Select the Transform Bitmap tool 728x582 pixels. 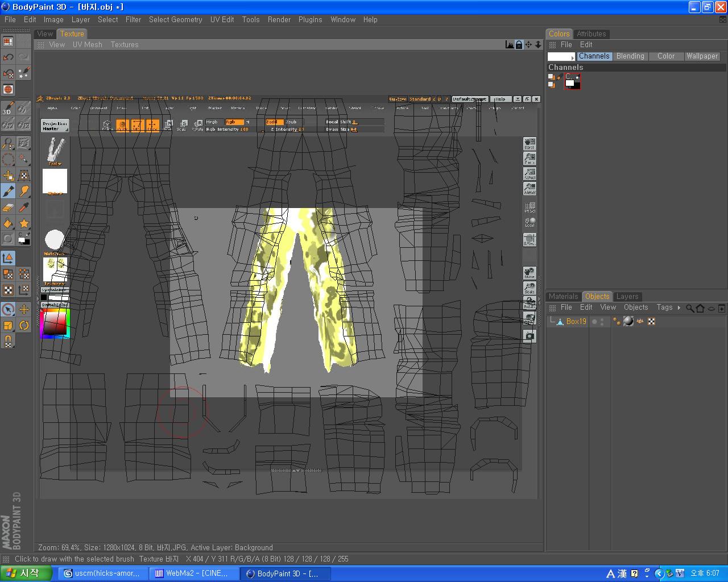24,175
